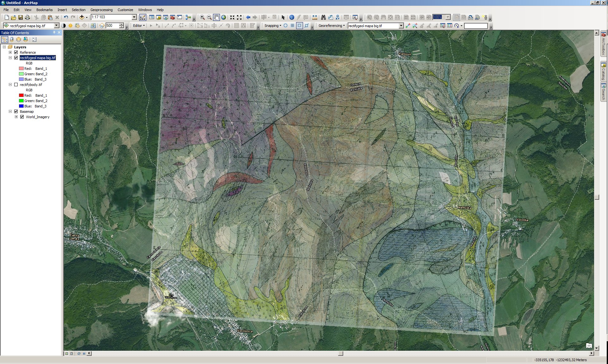Select the Zoom In tool
608x364 pixels.
(202, 17)
